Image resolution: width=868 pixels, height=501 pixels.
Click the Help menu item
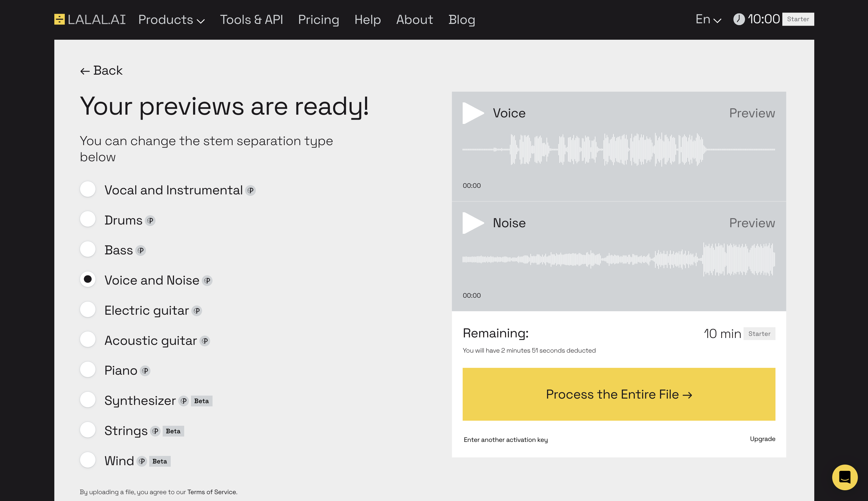(x=367, y=19)
